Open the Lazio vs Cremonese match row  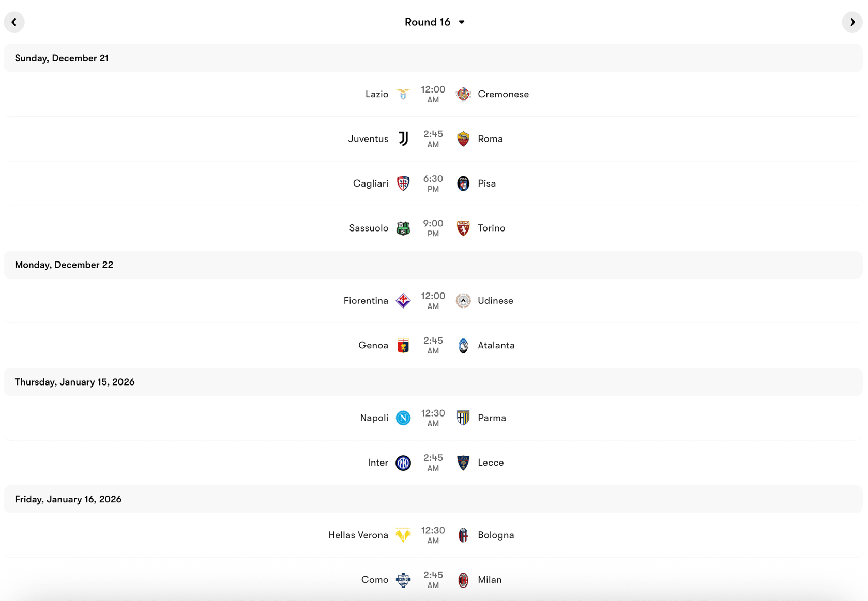tap(433, 94)
